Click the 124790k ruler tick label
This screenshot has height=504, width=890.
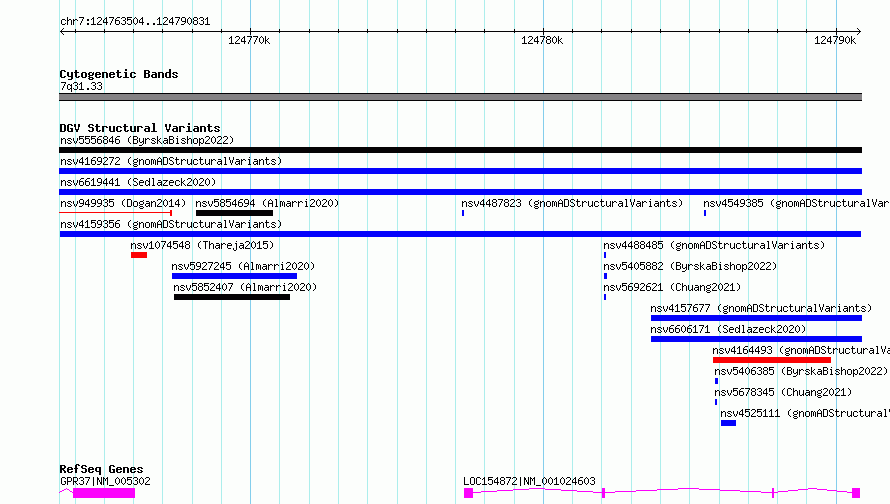point(835,40)
